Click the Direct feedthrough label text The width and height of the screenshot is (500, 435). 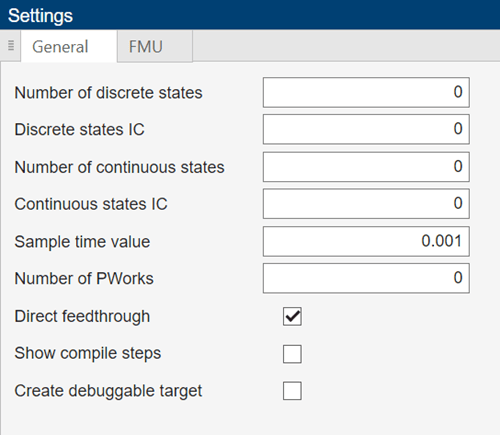(x=82, y=316)
